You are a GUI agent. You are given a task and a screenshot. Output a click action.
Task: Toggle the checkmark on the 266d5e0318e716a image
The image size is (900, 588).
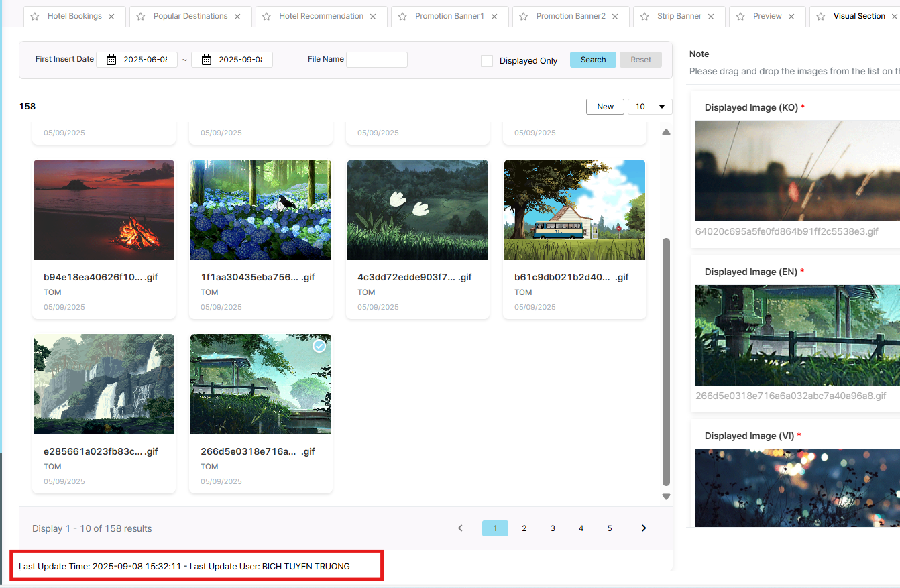pos(320,346)
